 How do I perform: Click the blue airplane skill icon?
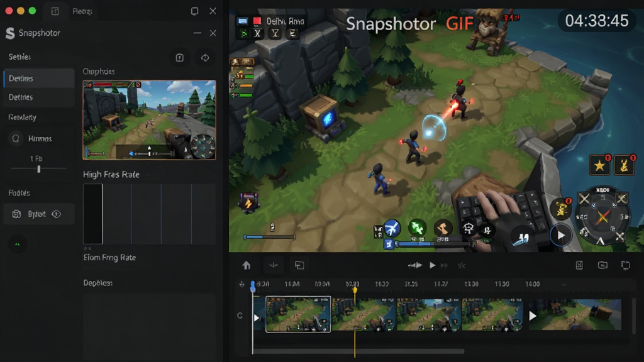coord(392,228)
